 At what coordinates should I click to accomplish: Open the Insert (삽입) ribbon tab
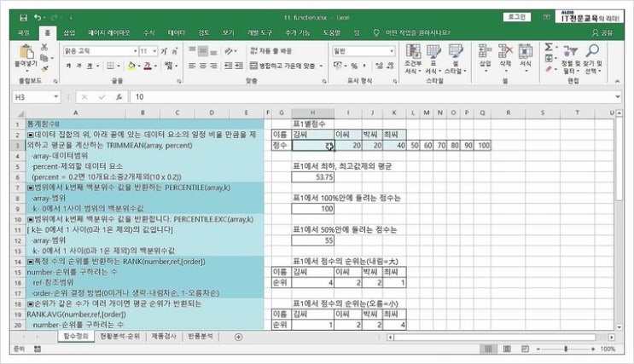tap(70, 32)
